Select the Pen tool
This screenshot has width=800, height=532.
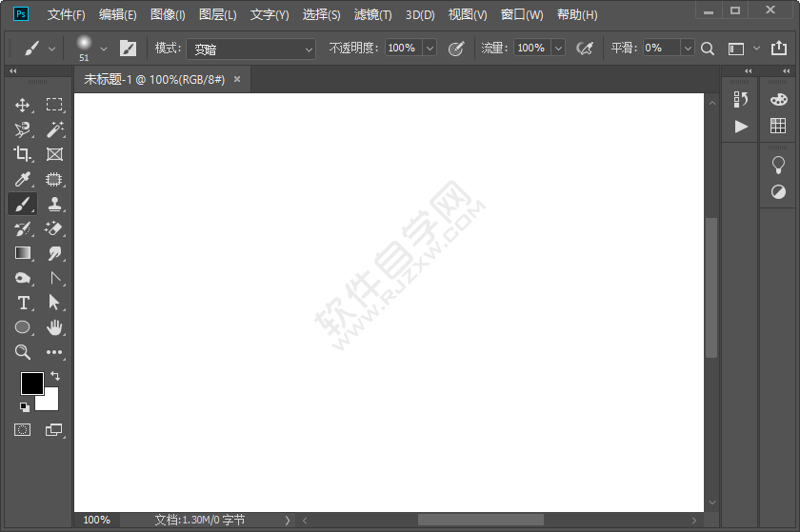[x=54, y=278]
